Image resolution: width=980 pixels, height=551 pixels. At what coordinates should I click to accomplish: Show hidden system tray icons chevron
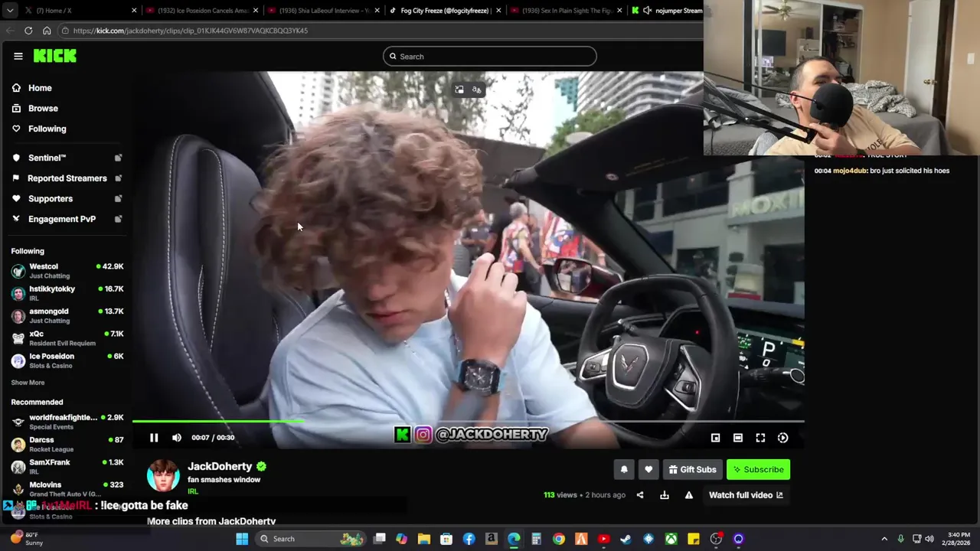pyautogui.click(x=884, y=539)
